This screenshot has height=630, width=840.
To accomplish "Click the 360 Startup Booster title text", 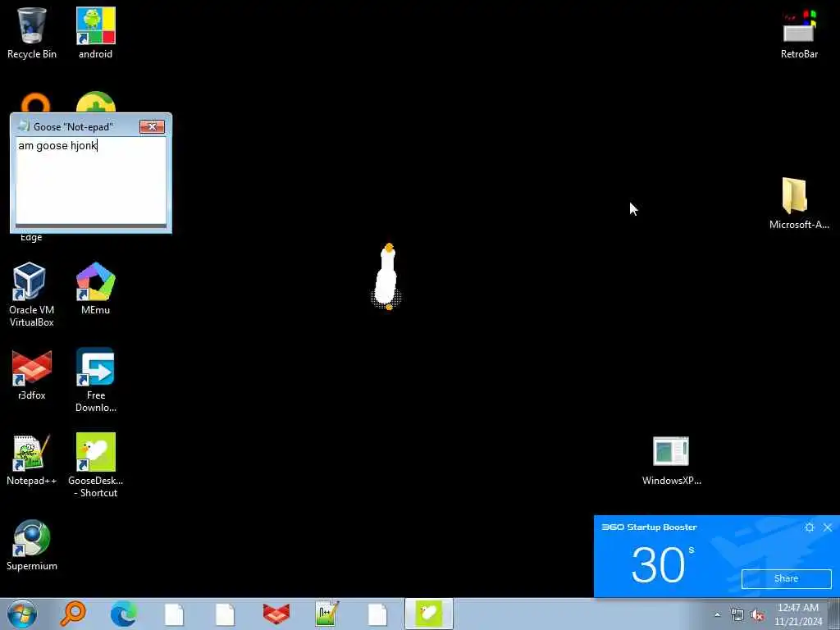I will click(650, 527).
